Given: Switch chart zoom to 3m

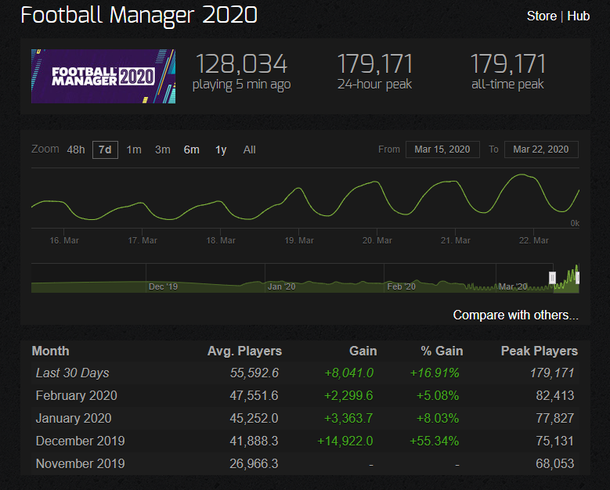Looking at the screenshot, I should 163,150.
